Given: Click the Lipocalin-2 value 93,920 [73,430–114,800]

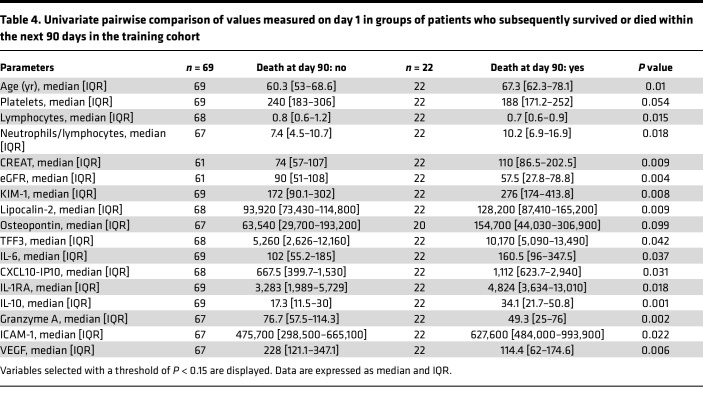Looking at the screenshot, I should [301, 209].
